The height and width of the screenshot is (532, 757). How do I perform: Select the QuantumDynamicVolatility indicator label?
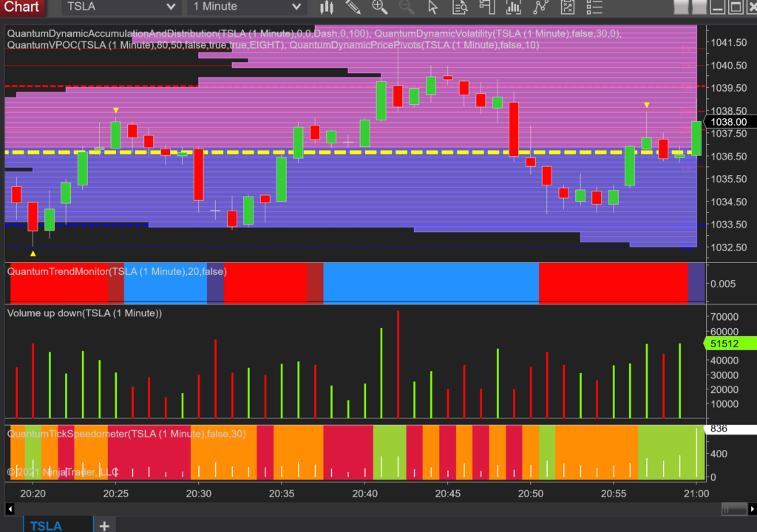pyautogui.click(x=498, y=33)
